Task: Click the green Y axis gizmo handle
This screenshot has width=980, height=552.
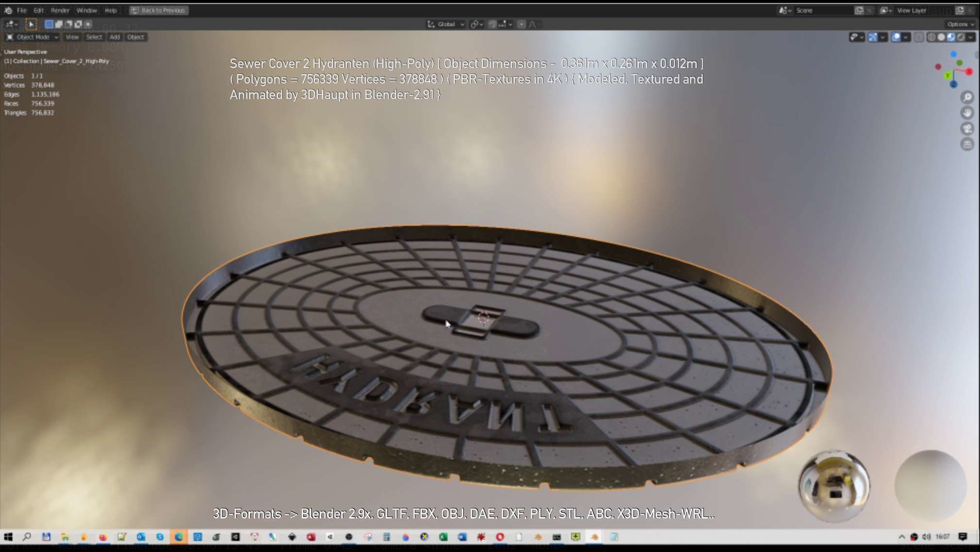Action: tap(947, 76)
